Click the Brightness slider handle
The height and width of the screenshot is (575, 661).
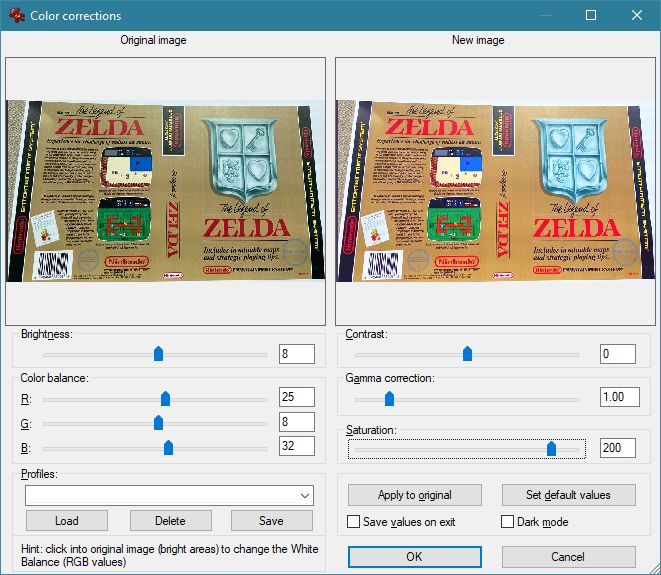point(158,353)
